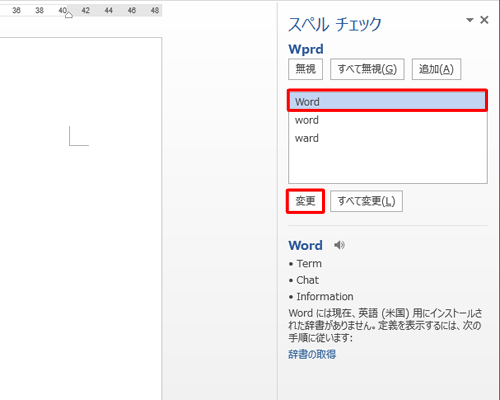Click the ruler mark labeled 44
The image size is (500, 400).
coord(109,10)
